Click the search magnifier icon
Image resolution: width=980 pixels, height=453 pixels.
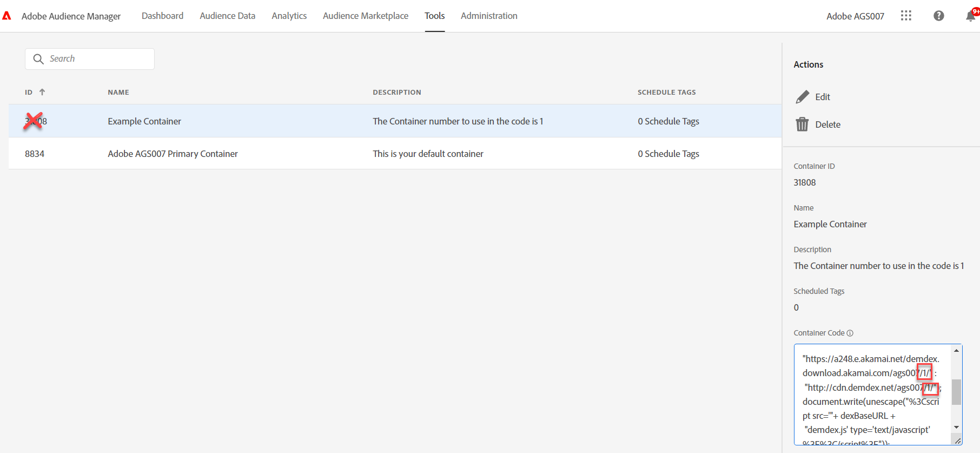point(38,59)
